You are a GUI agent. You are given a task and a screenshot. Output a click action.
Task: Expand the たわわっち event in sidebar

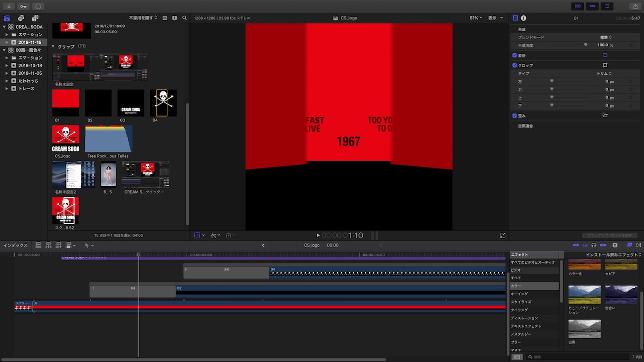6,81
